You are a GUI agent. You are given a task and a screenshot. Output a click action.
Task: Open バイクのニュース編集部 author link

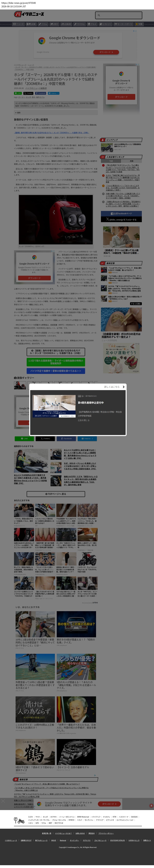(x=36, y=88)
